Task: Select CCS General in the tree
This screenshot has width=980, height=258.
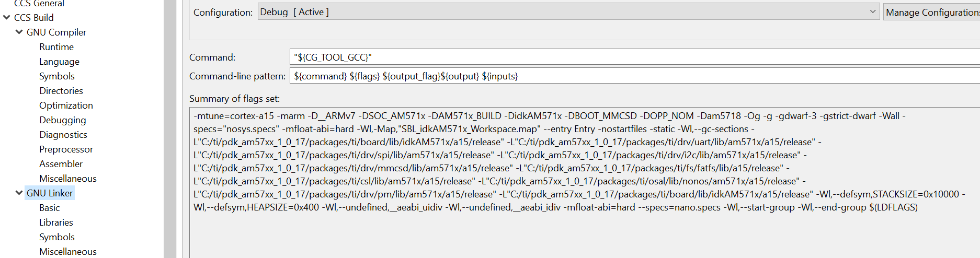Action: tap(39, 4)
